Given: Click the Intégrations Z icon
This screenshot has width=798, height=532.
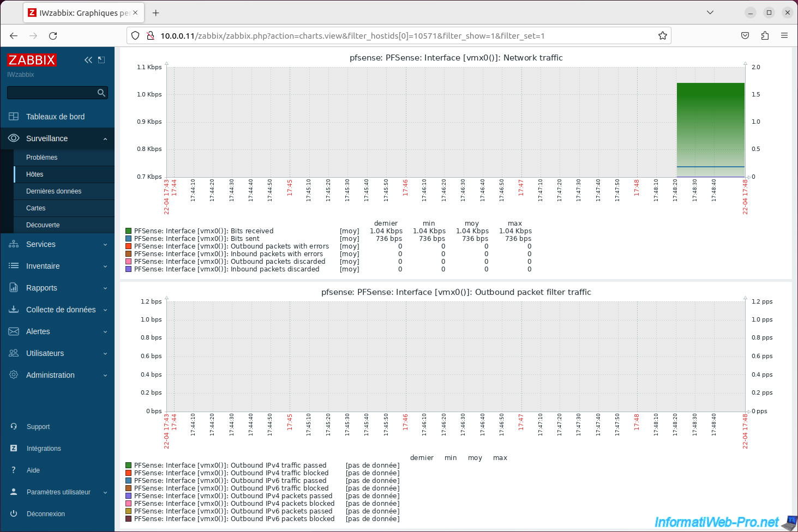Looking at the screenshot, I should tap(14, 449).
